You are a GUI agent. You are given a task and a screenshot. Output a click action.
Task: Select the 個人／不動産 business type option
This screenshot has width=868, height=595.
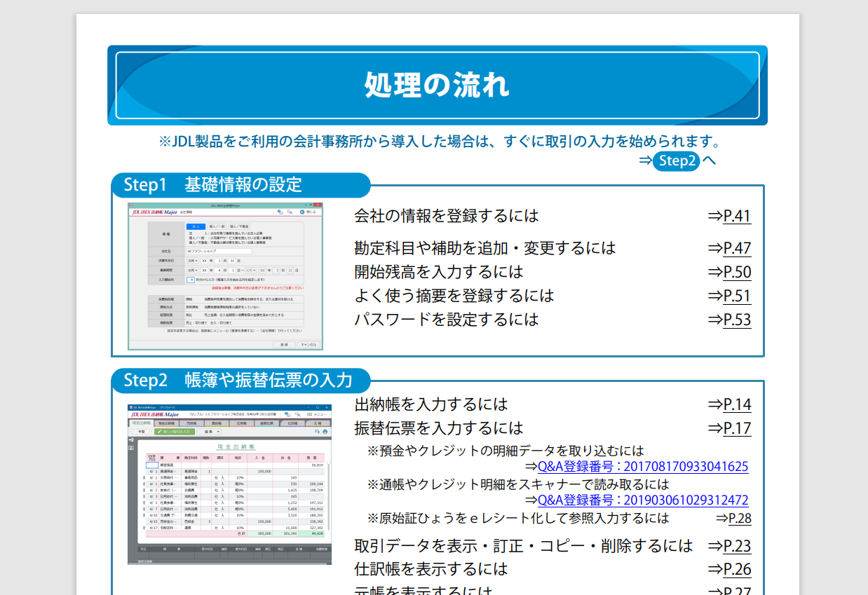tap(240, 226)
